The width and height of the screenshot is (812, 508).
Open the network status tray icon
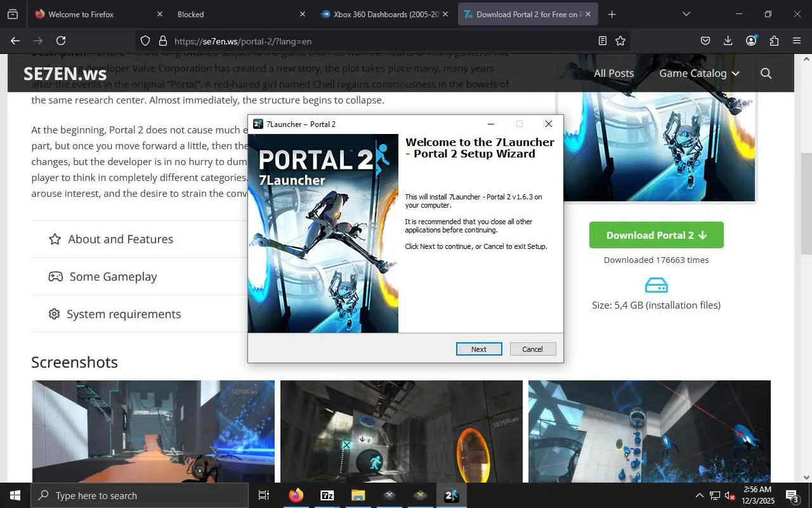[x=715, y=495]
